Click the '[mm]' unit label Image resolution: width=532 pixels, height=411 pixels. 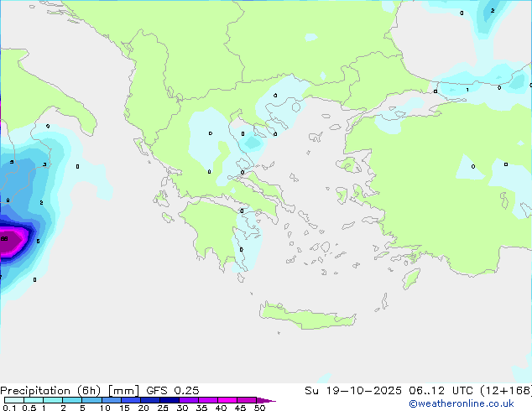click(123, 391)
